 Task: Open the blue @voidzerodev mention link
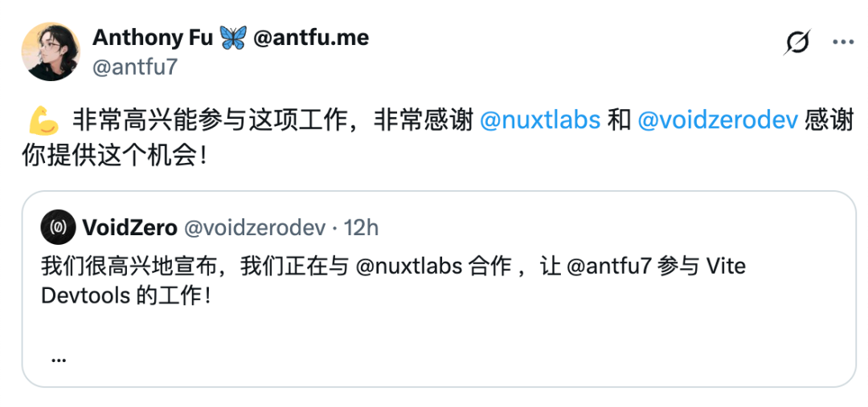click(718, 121)
